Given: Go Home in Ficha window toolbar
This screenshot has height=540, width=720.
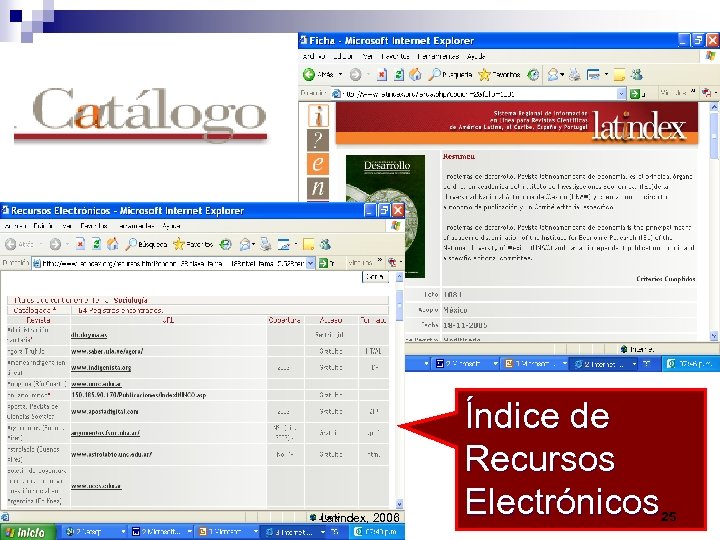Looking at the screenshot, I should point(416,74).
